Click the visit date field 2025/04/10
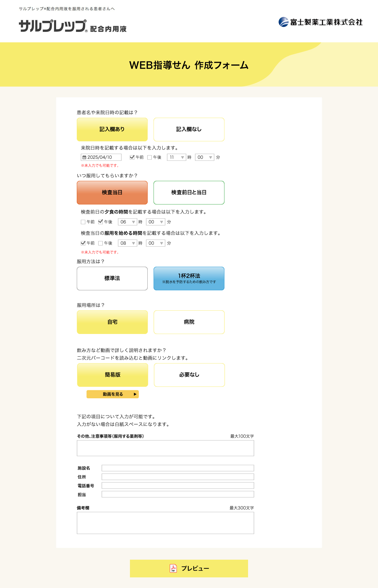This screenshot has height=588, width=378. [101, 157]
